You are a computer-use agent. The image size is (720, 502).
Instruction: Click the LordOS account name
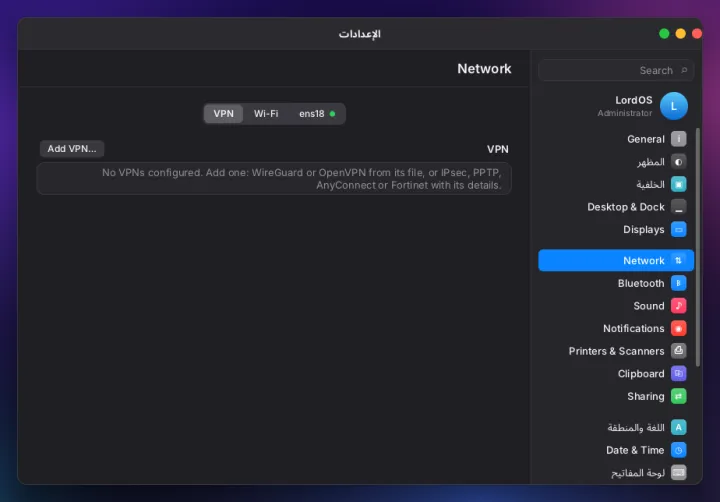(x=634, y=100)
